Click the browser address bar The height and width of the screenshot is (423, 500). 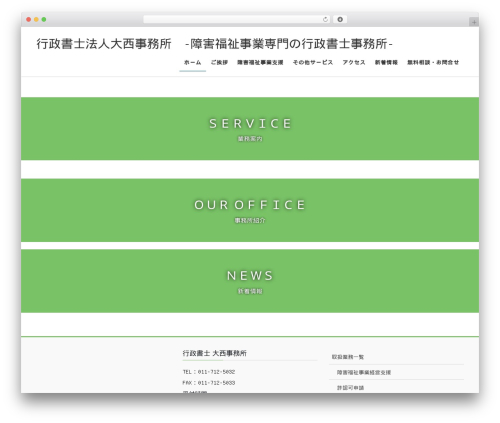tap(236, 20)
